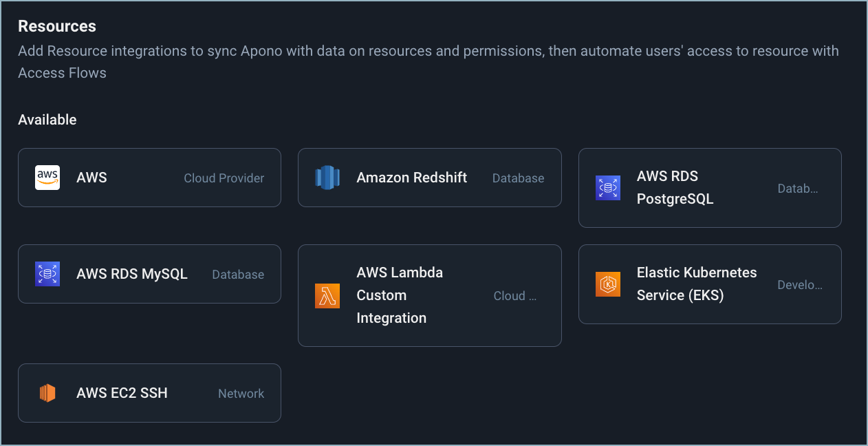868x446 pixels.
Task: Open the AWS integration card
Action: (149, 178)
